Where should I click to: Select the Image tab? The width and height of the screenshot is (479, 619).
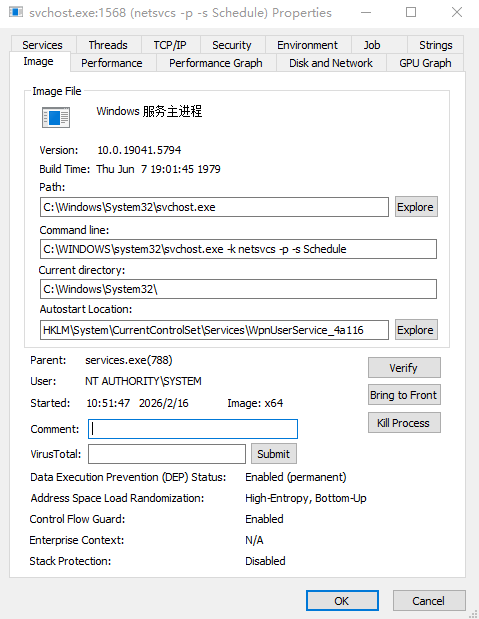38,62
